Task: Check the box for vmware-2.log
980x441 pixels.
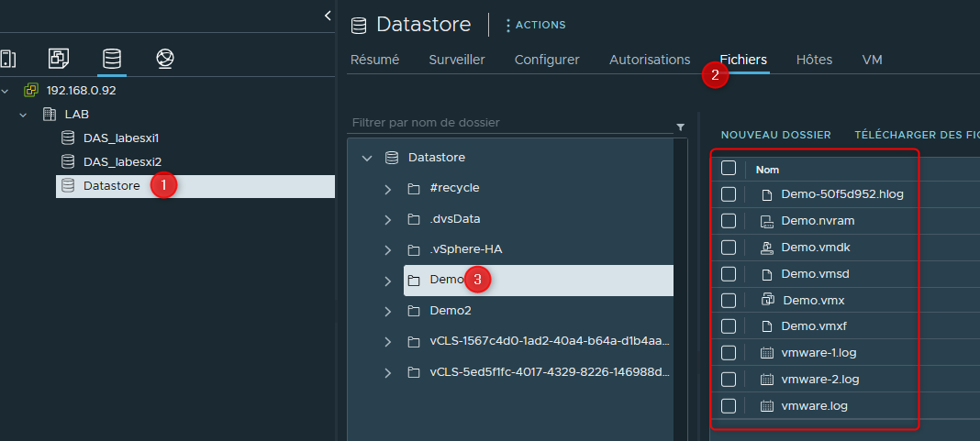Action: tap(729, 380)
